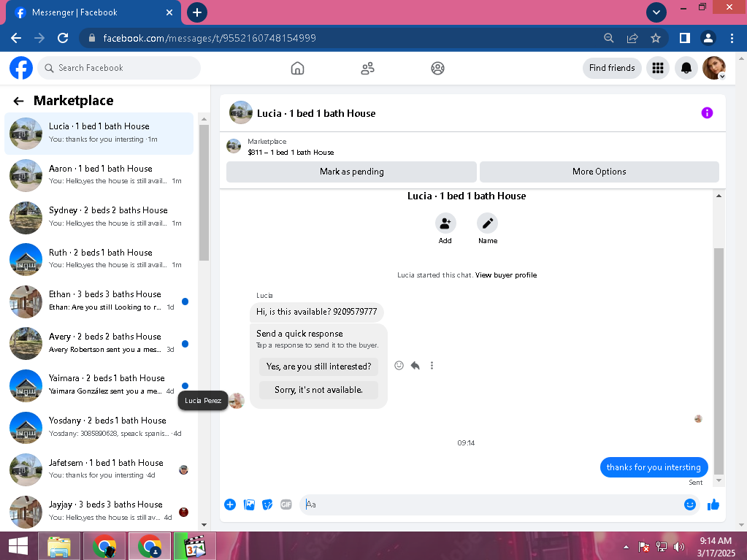747x560 pixels.
Task: Go to the Home feed icon
Action: [x=297, y=68]
